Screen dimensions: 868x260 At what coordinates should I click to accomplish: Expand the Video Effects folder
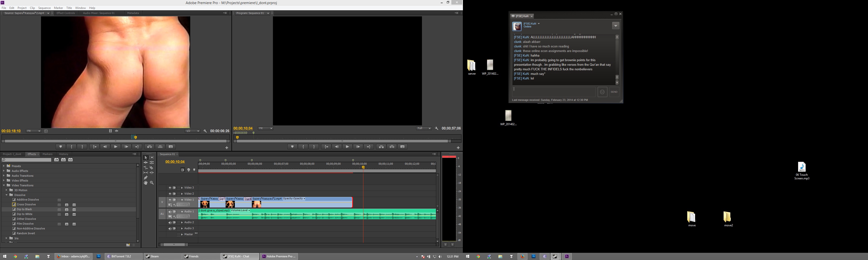[x=4, y=181]
